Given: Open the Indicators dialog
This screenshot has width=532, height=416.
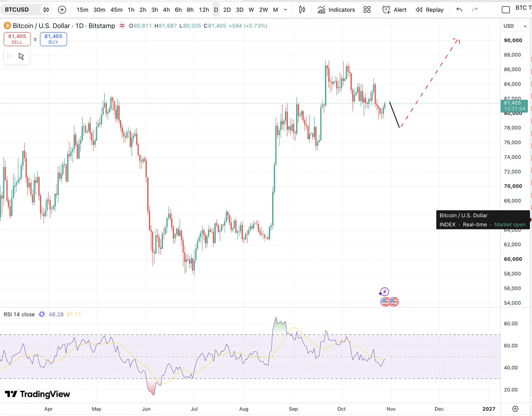Looking at the screenshot, I should [336, 10].
